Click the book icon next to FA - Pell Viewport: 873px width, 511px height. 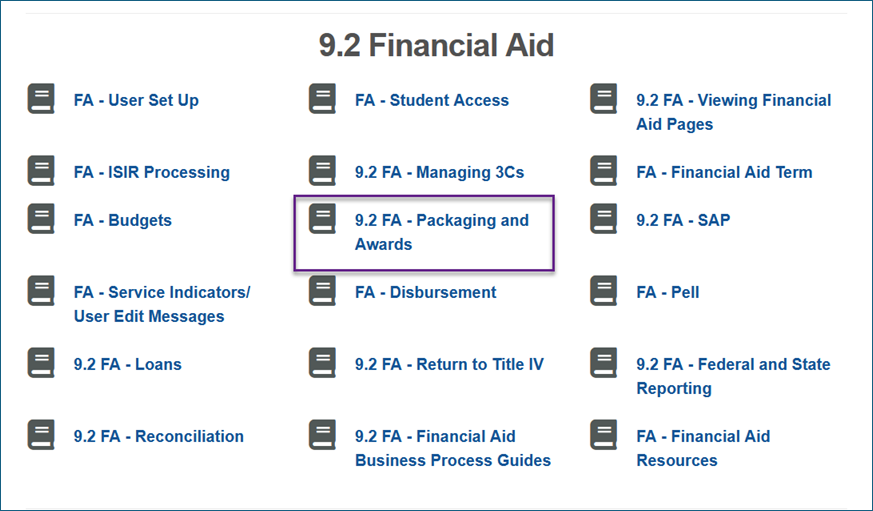[x=604, y=291]
